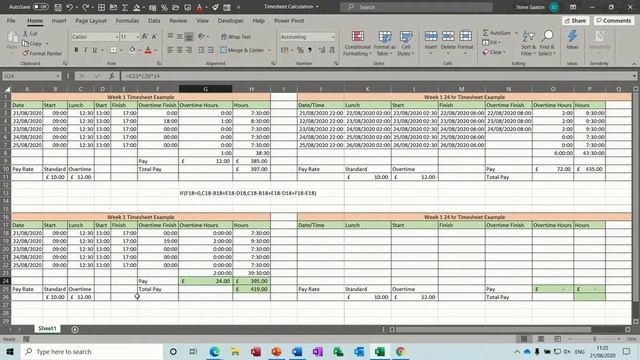Open the Find & Select menu
640x360 pixels.
[547, 43]
